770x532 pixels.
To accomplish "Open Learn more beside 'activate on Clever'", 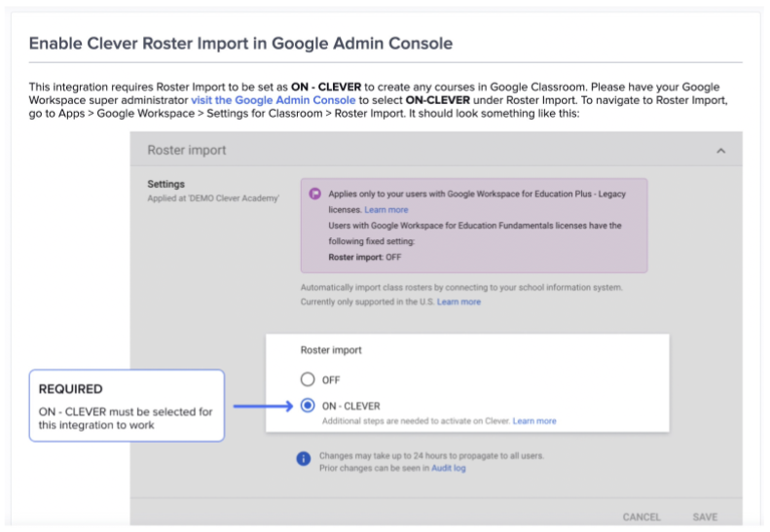I will [x=534, y=421].
